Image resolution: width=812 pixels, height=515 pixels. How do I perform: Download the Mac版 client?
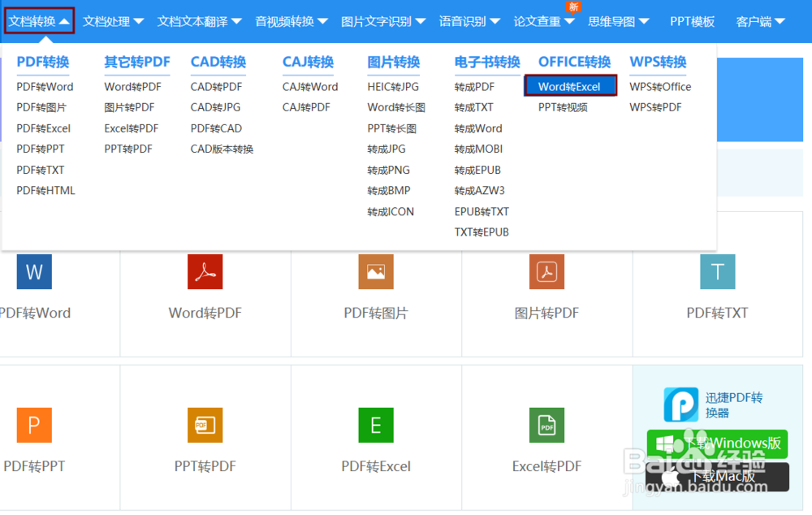click(717, 477)
